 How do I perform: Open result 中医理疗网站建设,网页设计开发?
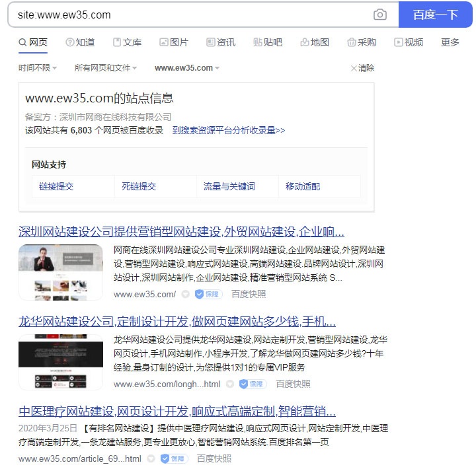(177, 412)
